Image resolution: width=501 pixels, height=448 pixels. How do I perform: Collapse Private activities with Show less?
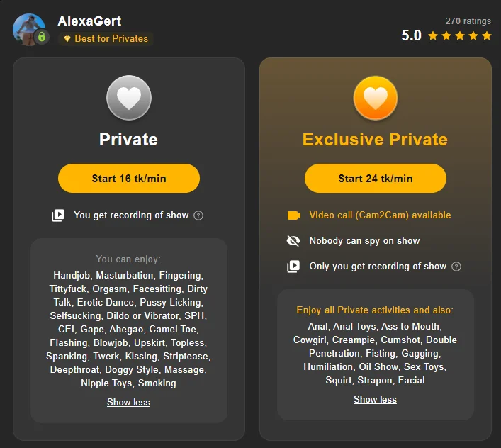pyautogui.click(x=128, y=402)
